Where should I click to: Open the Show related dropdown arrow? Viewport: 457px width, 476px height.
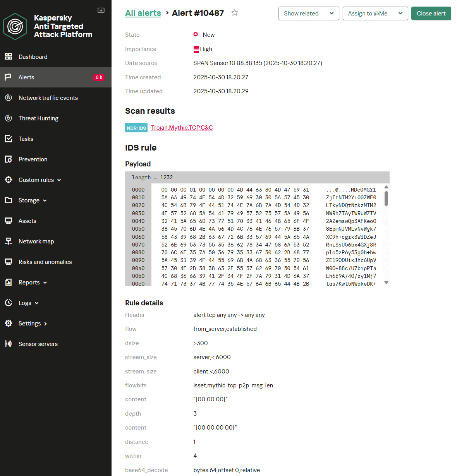332,13
